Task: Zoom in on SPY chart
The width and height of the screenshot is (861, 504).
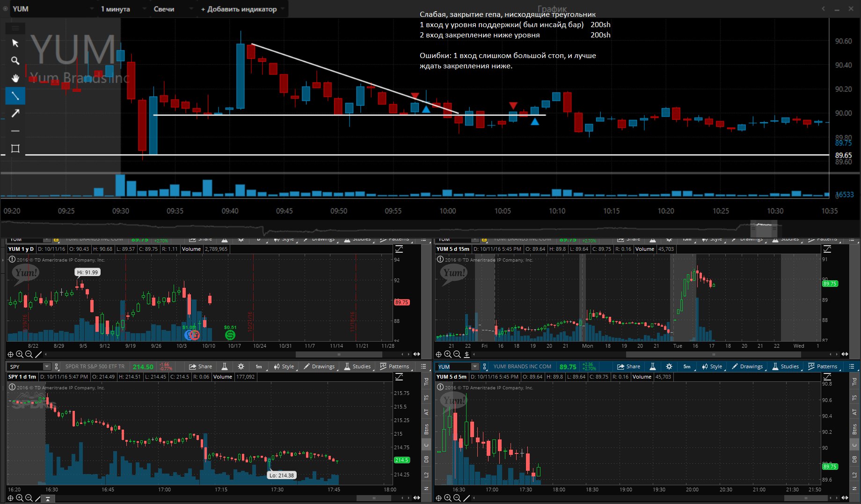Action: coord(20,498)
